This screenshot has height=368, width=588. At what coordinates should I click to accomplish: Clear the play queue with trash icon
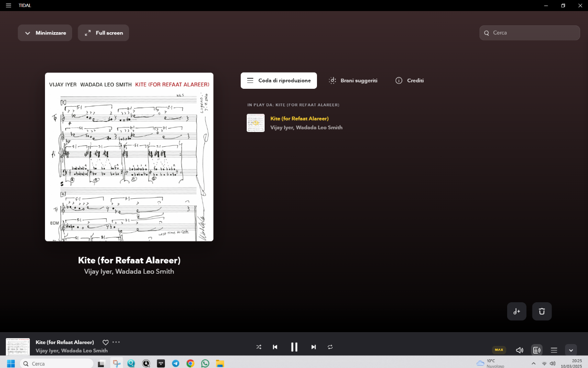tap(542, 311)
